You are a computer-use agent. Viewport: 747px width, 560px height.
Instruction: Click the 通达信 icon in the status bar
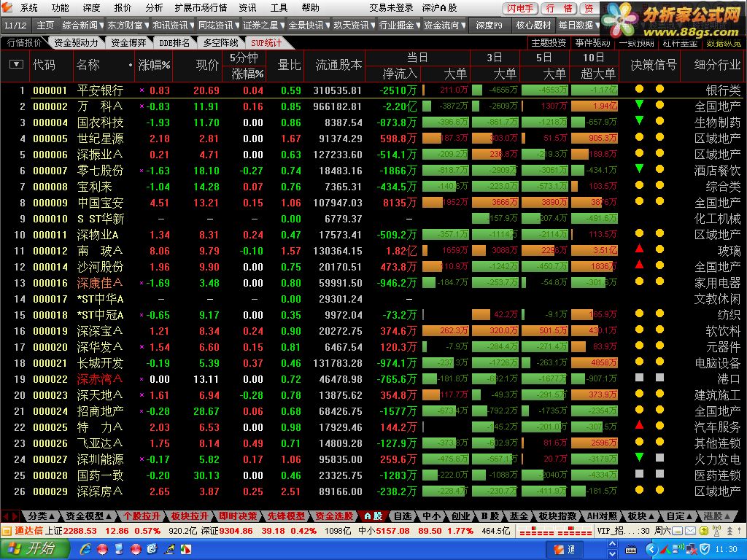[7, 530]
